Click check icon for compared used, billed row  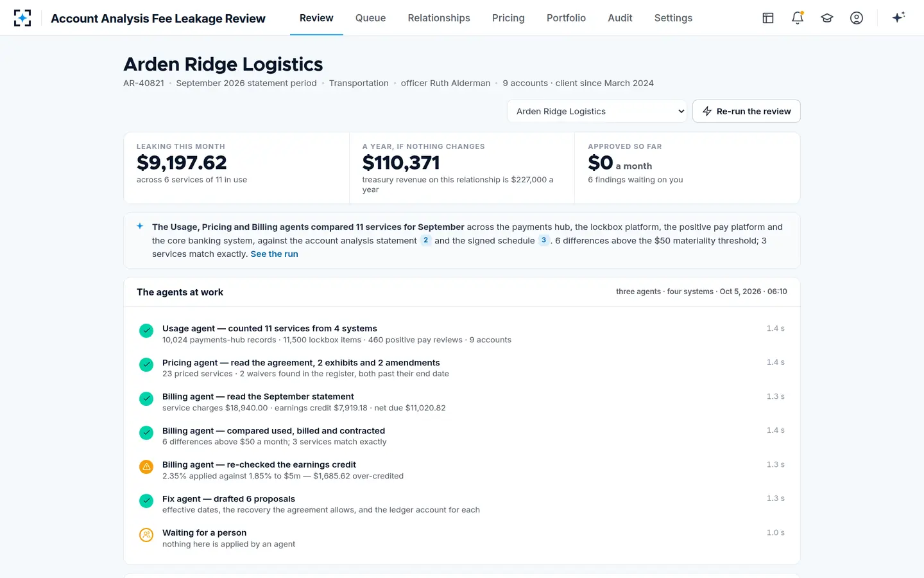[x=146, y=433]
